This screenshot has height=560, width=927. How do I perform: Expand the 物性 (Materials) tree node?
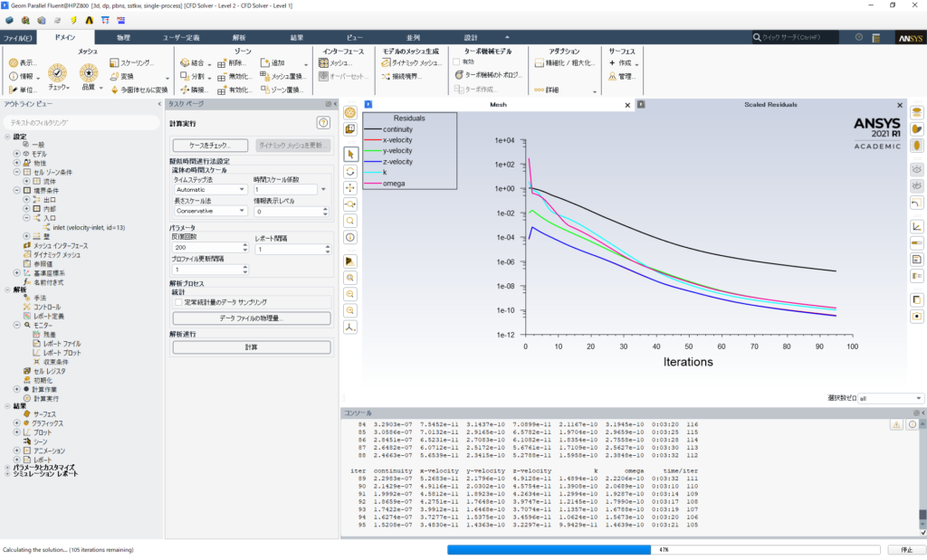tap(17, 163)
